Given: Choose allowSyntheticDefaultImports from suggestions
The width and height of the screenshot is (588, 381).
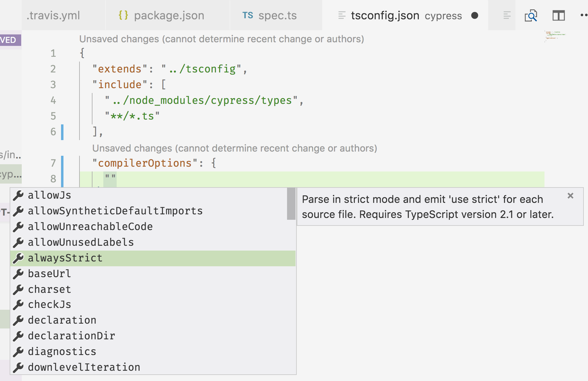Looking at the screenshot, I should [x=115, y=211].
